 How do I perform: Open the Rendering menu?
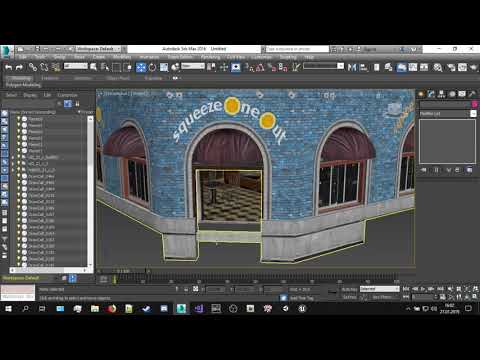tap(210, 57)
